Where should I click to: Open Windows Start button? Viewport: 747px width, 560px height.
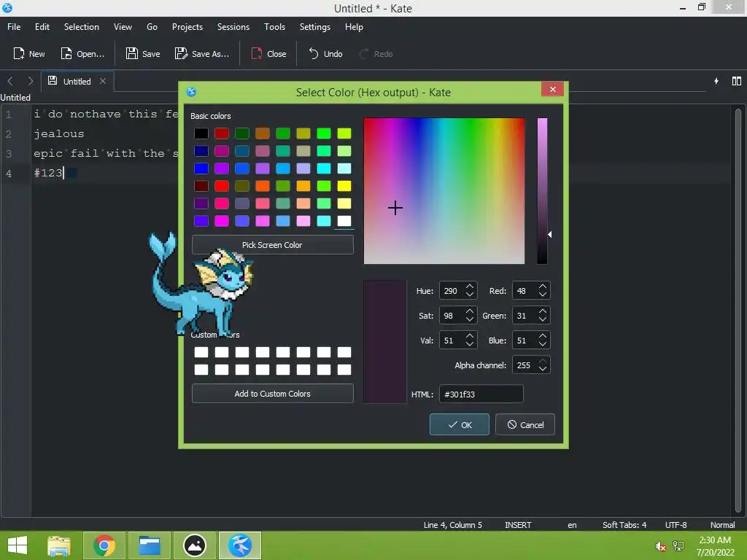[x=18, y=545]
